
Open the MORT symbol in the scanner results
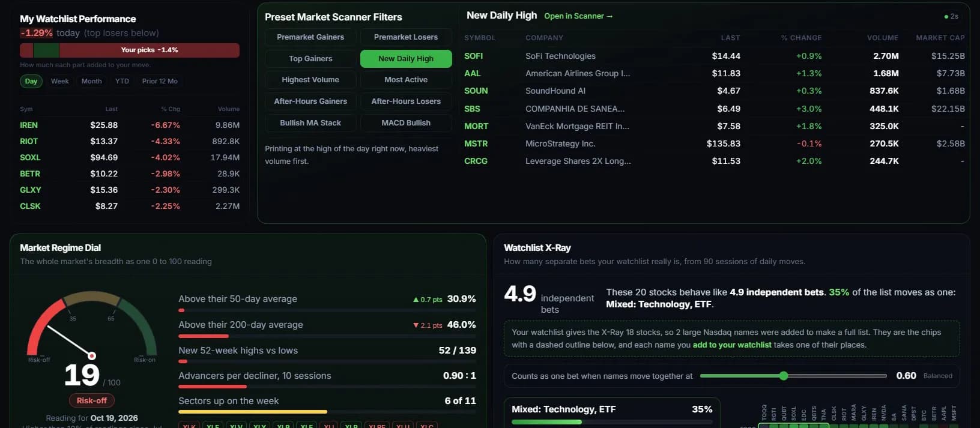tap(476, 126)
